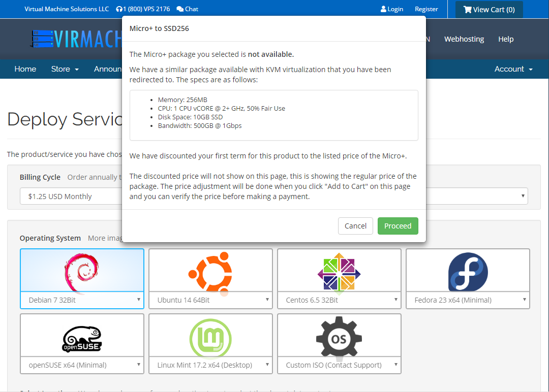Open the openSUSE x64 (Minimal) dropdown
The width and height of the screenshot is (549, 392).
[x=82, y=365]
